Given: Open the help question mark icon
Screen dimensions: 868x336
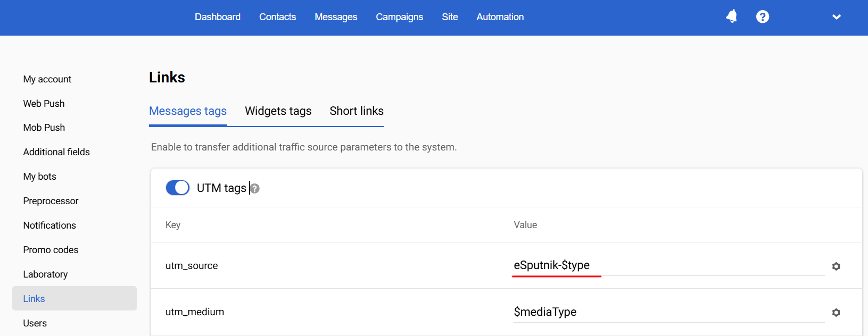Looking at the screenshot, I should pos(763,17).
